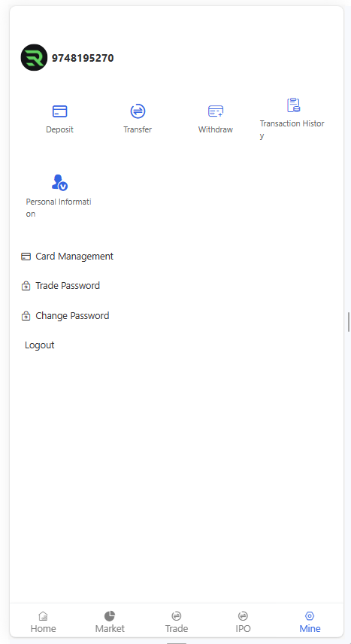Click the account number 9748195270
Viewport: 351px width, 644px height.
(x=83, y=58)
